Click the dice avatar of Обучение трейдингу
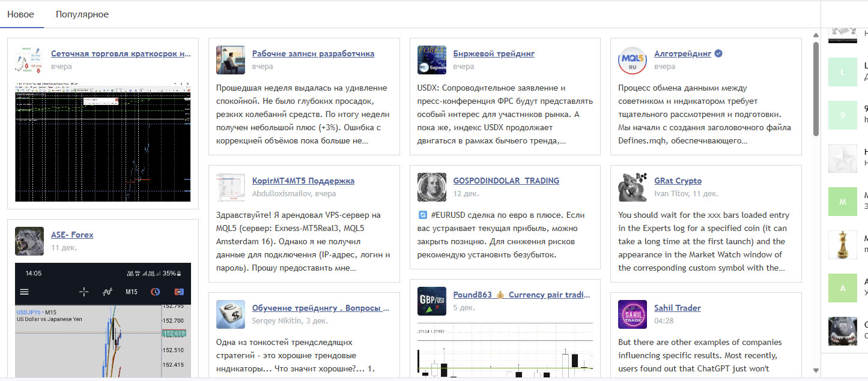Viewport: 868px width, 381px height. tap(231, 314)
